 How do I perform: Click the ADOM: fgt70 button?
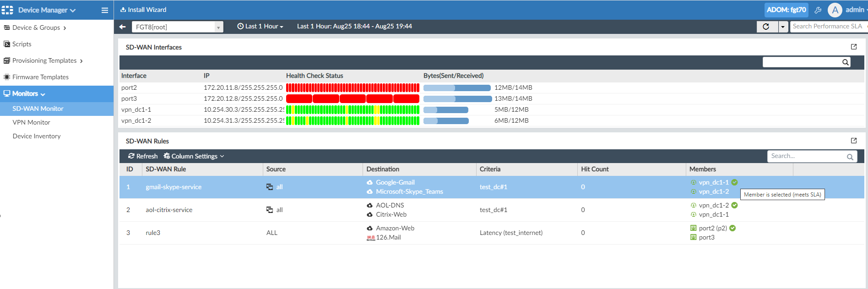tap(786, 10)
